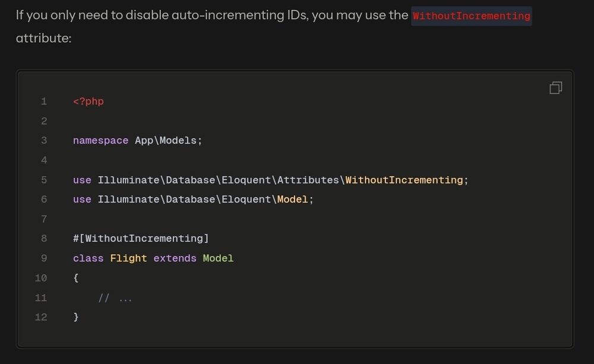Click the closing curly brace on line 12
Screen dimensions: 594x364
click(76, 317)
